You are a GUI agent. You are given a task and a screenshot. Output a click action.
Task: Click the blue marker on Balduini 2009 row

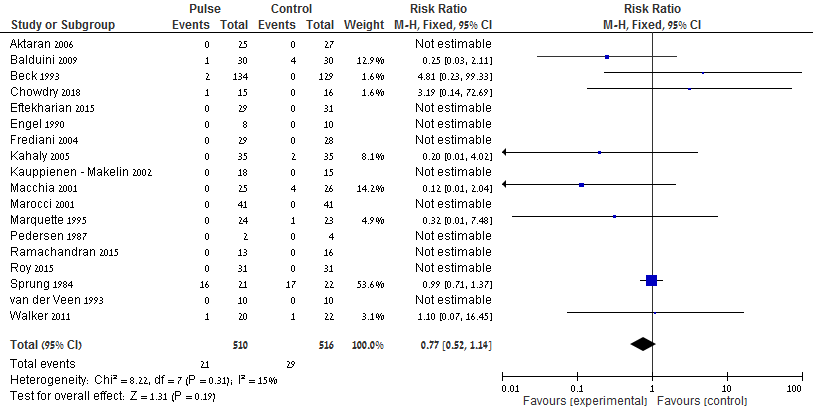point(607,57)
